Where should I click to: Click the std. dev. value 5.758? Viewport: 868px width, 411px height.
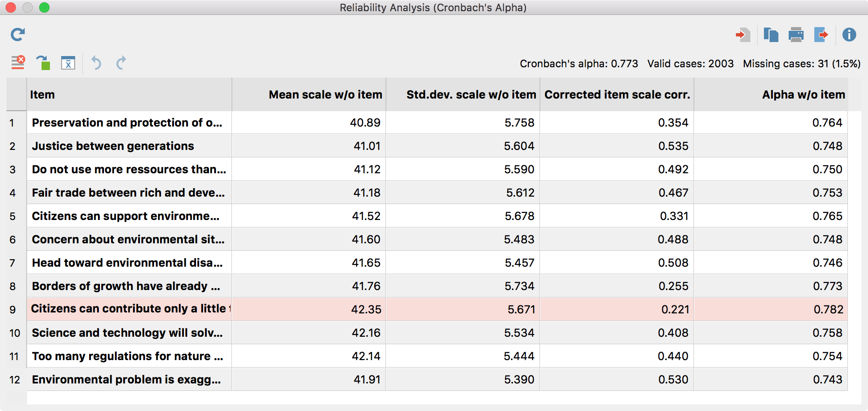point(519,123)
